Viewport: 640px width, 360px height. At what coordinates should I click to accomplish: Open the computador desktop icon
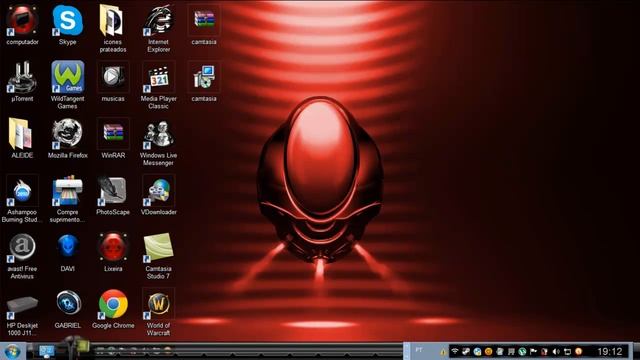click(22, 24)
